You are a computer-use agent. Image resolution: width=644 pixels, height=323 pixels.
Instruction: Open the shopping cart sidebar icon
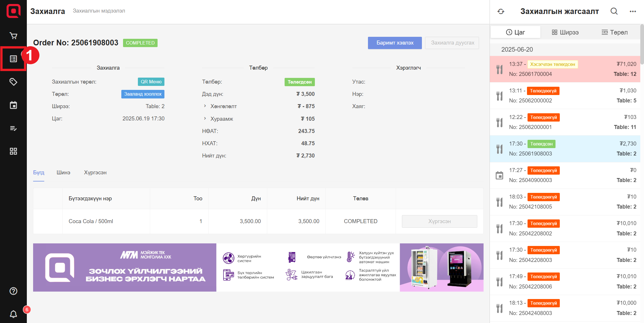pyautogui.click(x=13, y=36)
